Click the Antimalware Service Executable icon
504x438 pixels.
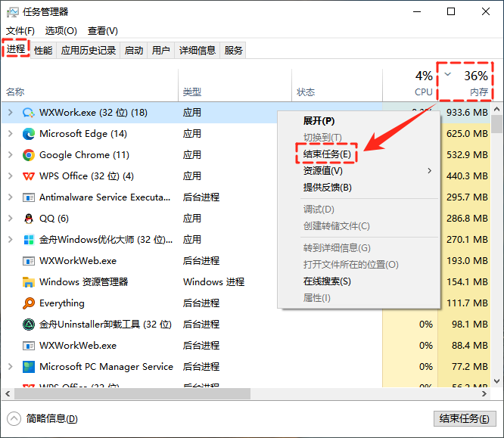click(x=29, y=197)
